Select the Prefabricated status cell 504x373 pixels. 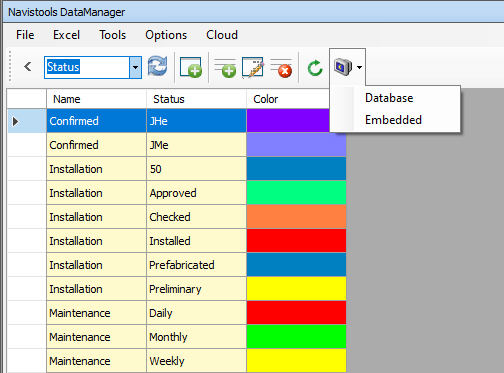coord(196,265)
